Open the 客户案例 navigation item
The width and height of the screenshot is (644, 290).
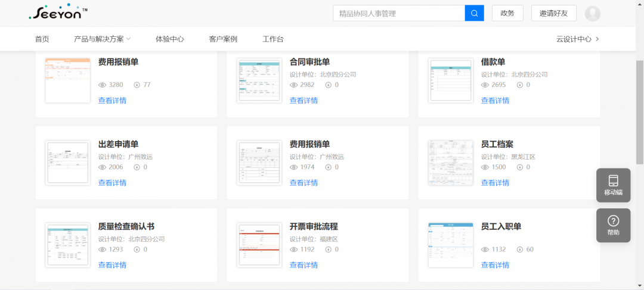click(223, 39)
